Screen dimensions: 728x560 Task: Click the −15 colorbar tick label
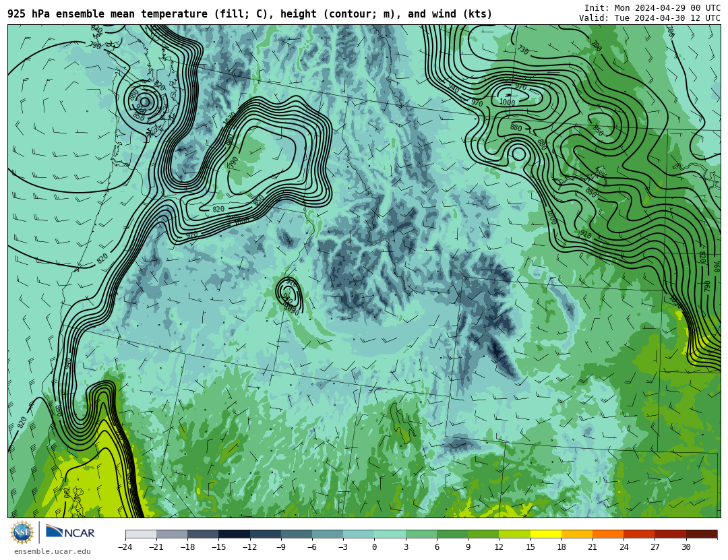click(218, 547)
